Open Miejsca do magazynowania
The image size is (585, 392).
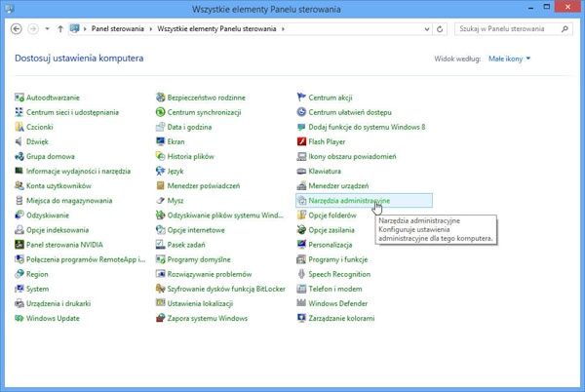(69, 201)
